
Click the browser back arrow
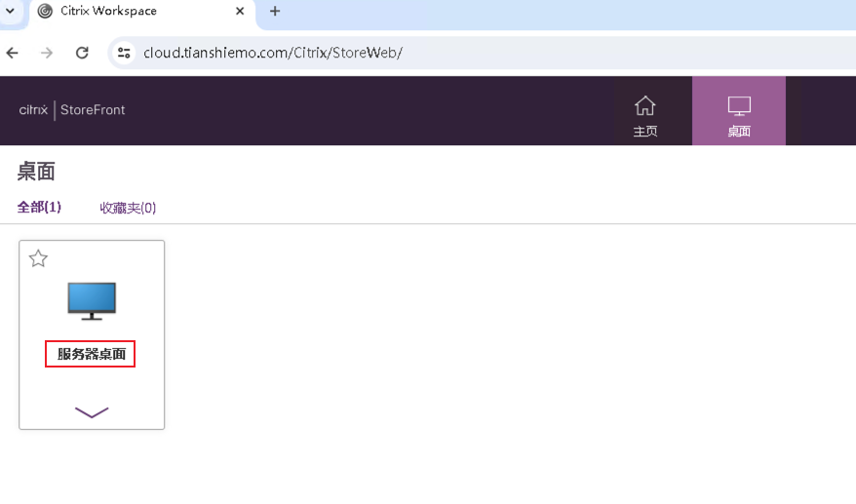12,53
